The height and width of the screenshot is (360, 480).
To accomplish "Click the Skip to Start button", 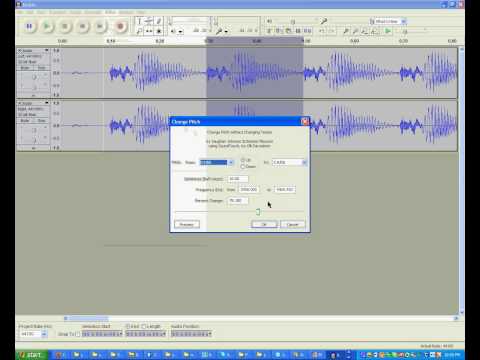I will coord(83,26).
